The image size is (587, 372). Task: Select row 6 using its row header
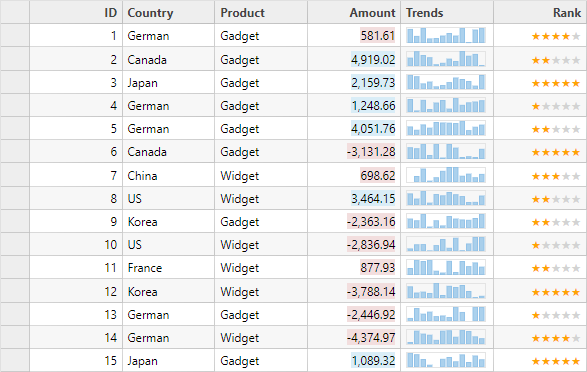15,152
